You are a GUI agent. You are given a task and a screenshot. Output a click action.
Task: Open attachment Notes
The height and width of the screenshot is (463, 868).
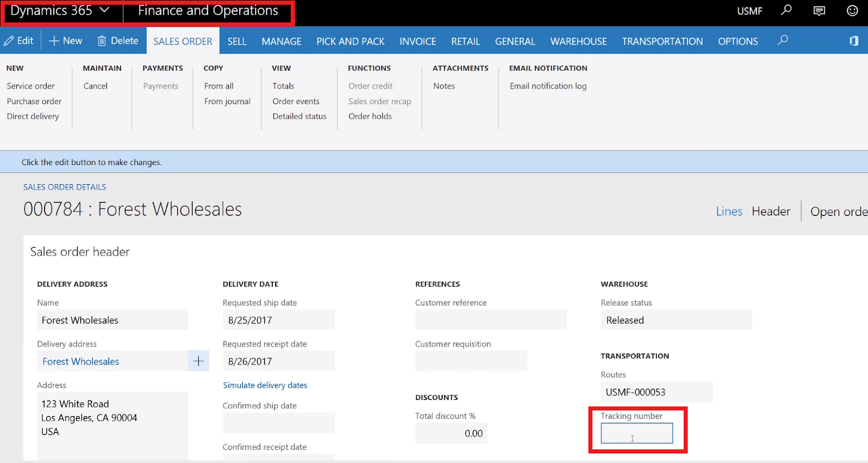[x=444, y=86]
